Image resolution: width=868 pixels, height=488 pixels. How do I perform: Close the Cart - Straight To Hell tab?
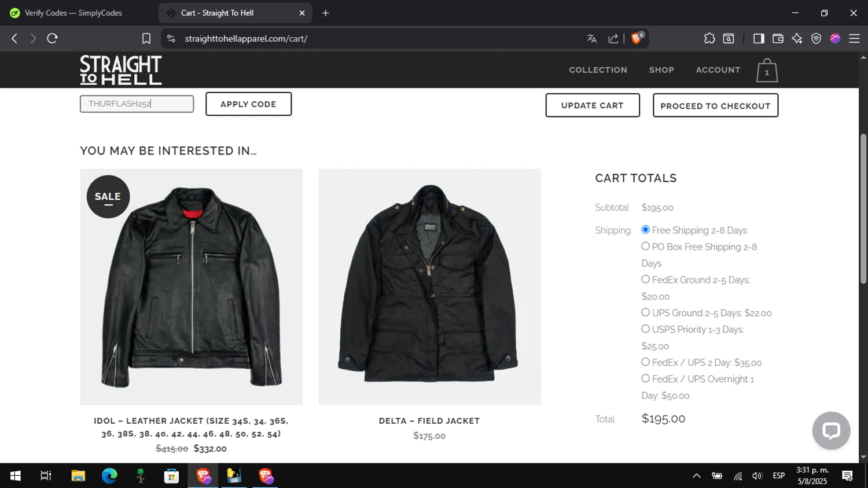(301, 13)
